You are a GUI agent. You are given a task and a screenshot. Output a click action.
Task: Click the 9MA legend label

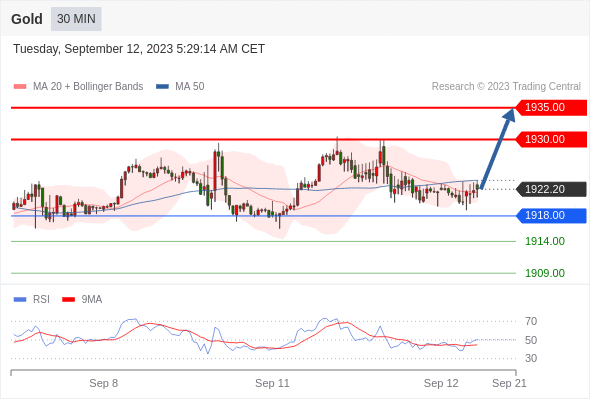coord(92,300)
